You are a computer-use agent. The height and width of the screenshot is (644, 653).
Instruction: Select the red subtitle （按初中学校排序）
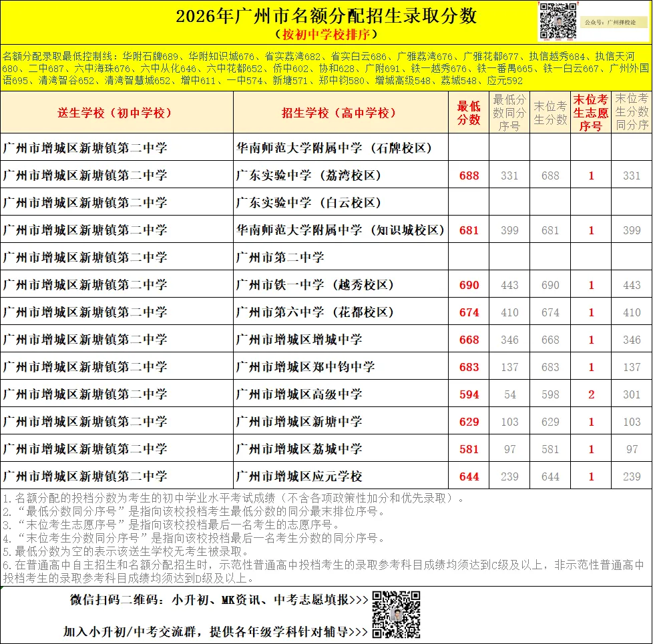(x=326, y=34)
